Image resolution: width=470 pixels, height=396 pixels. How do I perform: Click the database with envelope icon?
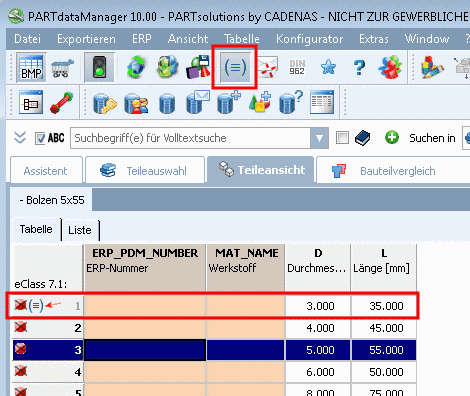(198, 102)
